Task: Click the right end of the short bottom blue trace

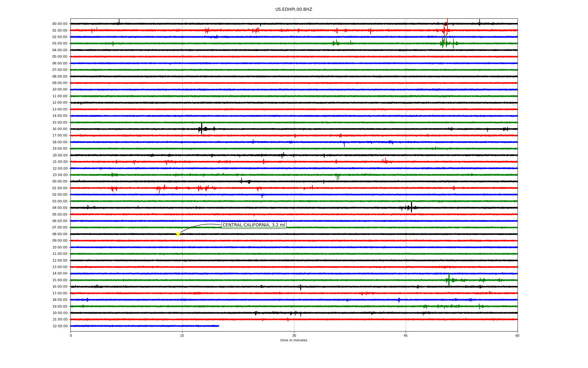Action: (219, 326)
